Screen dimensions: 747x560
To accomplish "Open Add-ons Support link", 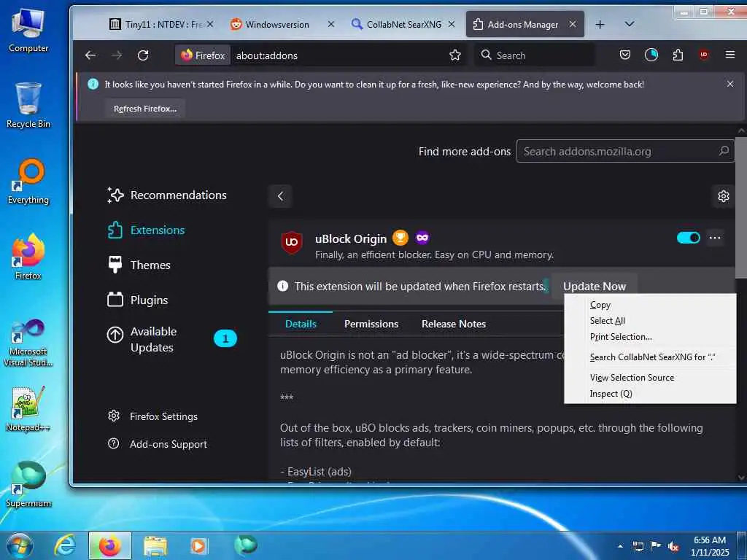I will pos(158,444).
